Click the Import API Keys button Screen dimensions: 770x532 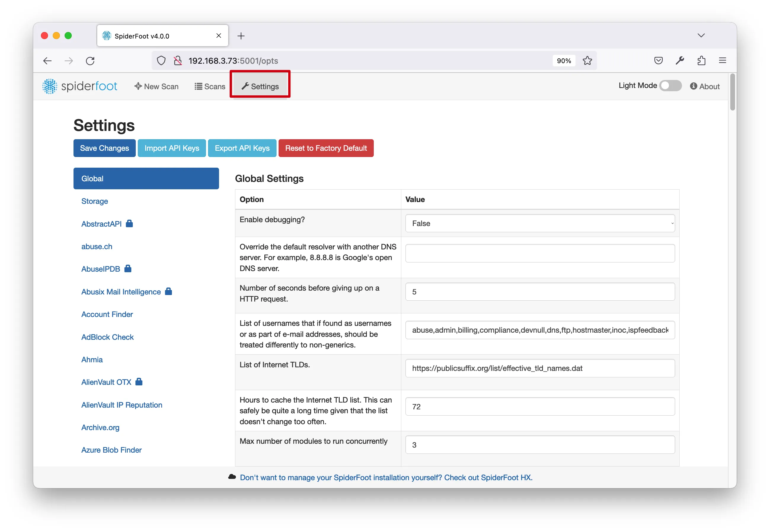coord(172,148)
